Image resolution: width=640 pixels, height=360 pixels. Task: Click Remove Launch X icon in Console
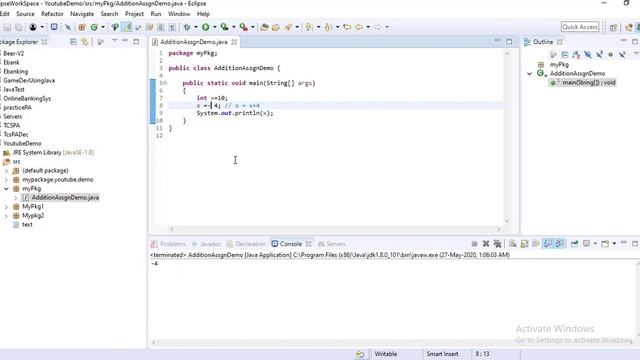486,244
